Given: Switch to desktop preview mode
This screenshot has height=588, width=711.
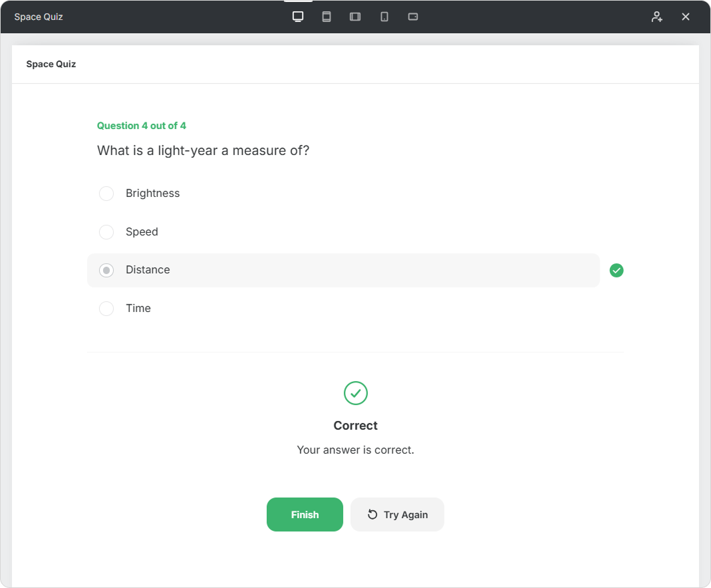Looking at the screenshot, I should pos(298,17).
